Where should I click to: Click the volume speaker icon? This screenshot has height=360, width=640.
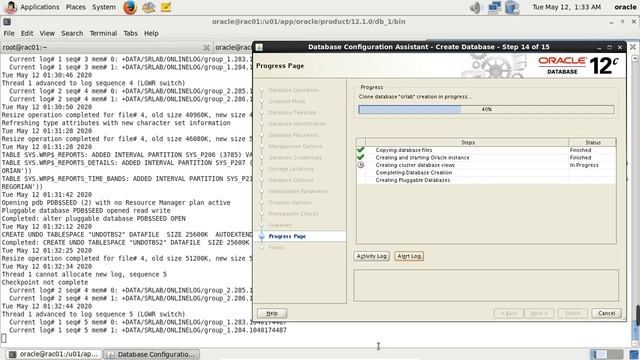coord(475,7)
